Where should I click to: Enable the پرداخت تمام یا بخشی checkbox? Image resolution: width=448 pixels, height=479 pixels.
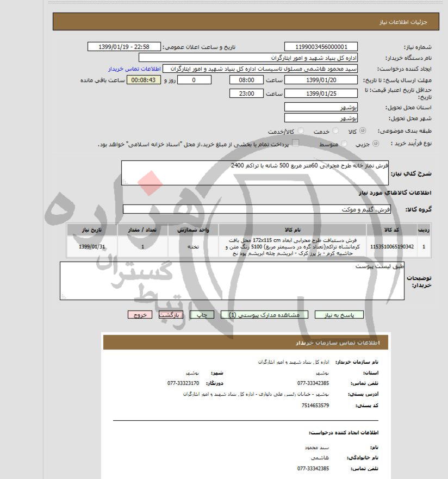click(x=294, y=141)
